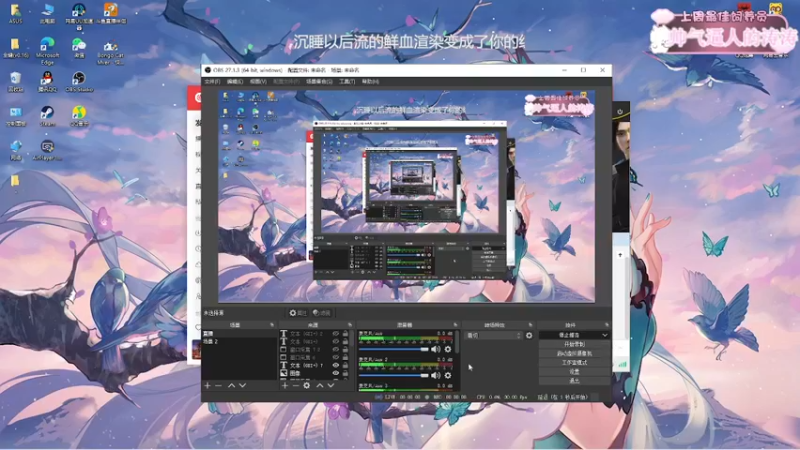
Task: Open the 此电脑 This PC desktop icon
Action: 47,14
